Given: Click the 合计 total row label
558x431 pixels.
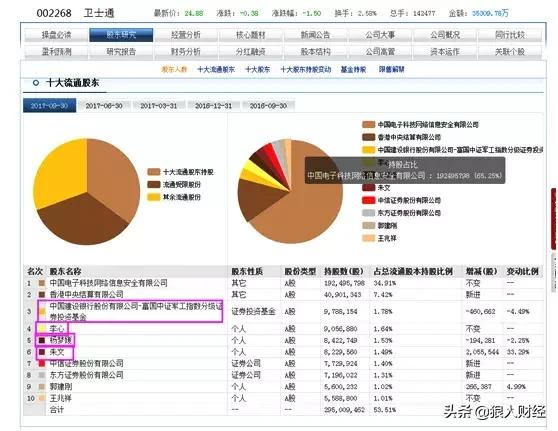Looking at the screenshot, I should tap(57, 410).
